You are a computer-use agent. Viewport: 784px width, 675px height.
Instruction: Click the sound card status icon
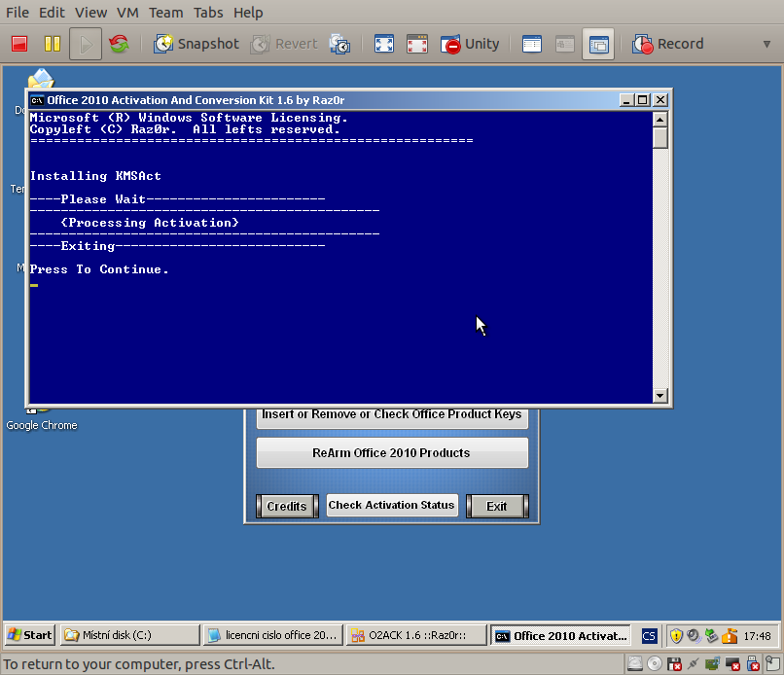point(712,664)
